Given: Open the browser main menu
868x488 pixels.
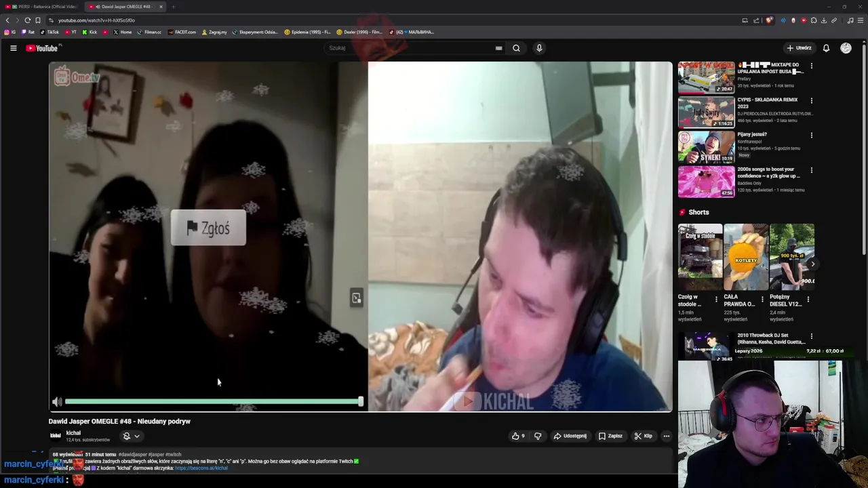Looking at the screenshot, I should click(860, 20).
